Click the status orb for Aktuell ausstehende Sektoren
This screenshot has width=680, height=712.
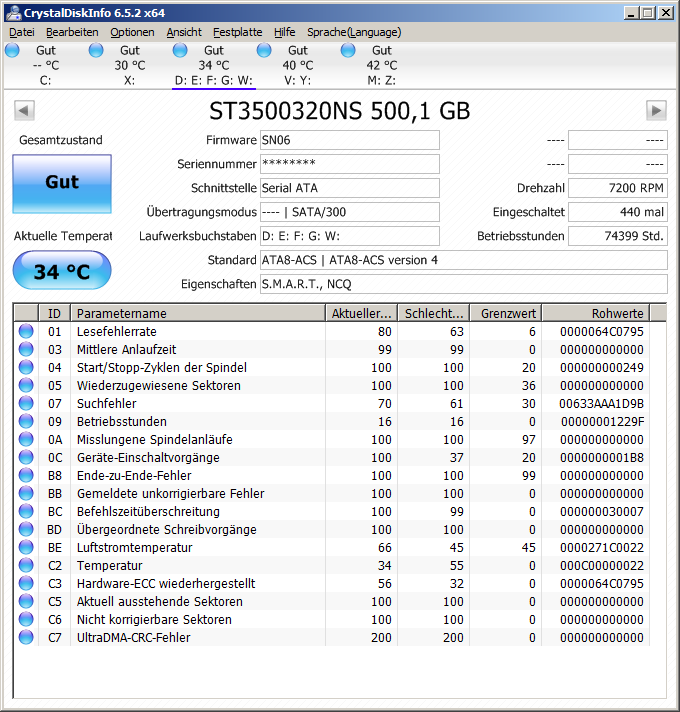coord(26,601)
